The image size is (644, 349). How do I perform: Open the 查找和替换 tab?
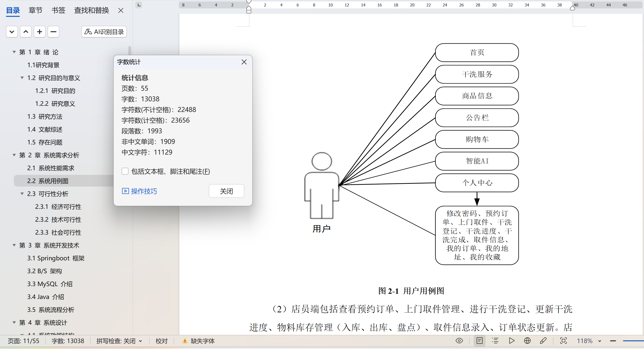(92, 10)
